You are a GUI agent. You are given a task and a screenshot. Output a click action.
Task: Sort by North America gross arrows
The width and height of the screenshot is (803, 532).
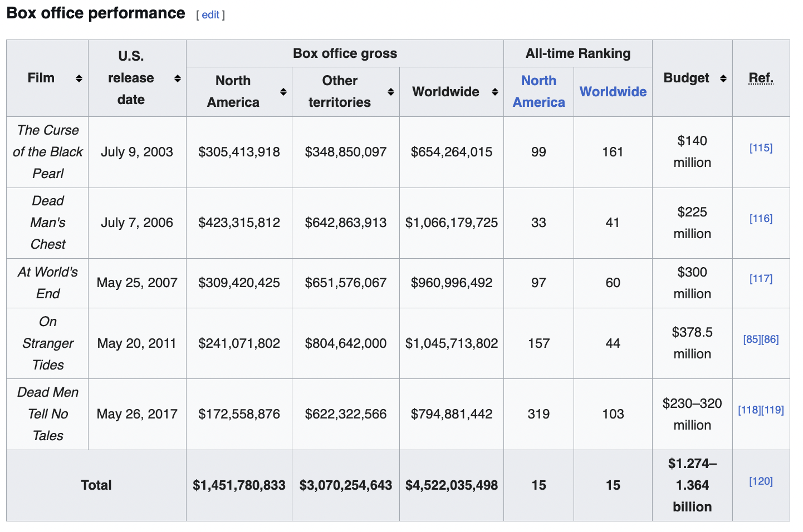[x=283, y=92]
